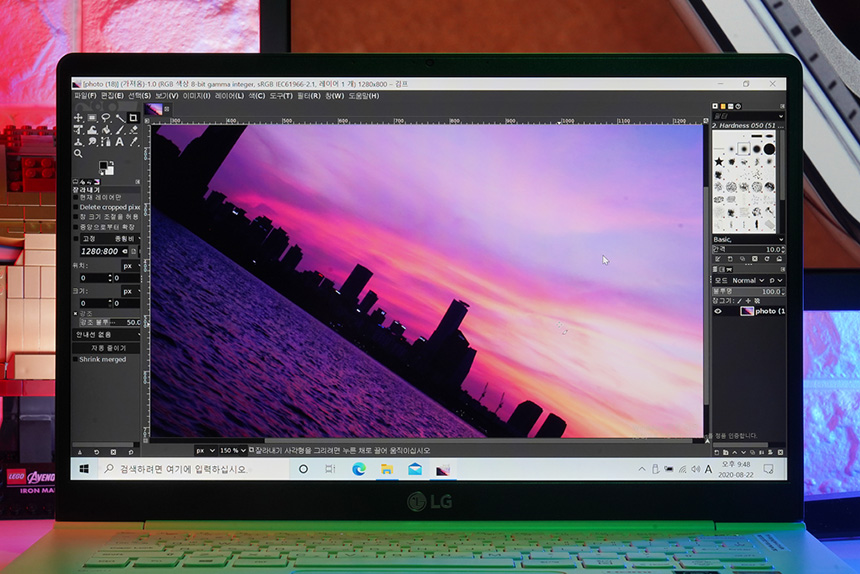Open '안내선 없음' guides dropdown
Viewport: 860px width, 574px height.
point(106,334)
